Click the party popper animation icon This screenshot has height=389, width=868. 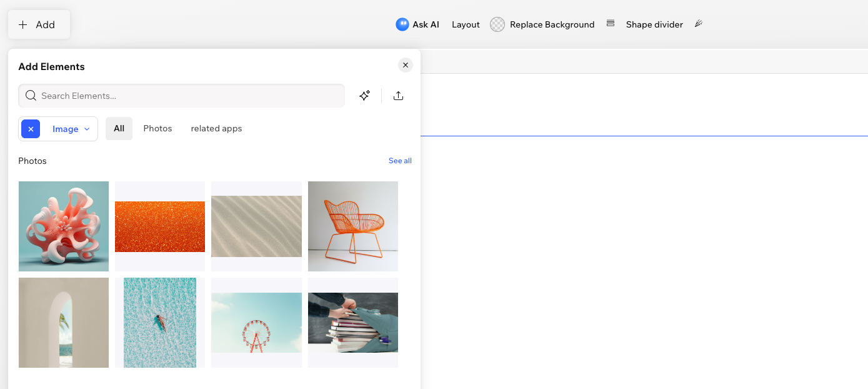click(x=699, y=24)
